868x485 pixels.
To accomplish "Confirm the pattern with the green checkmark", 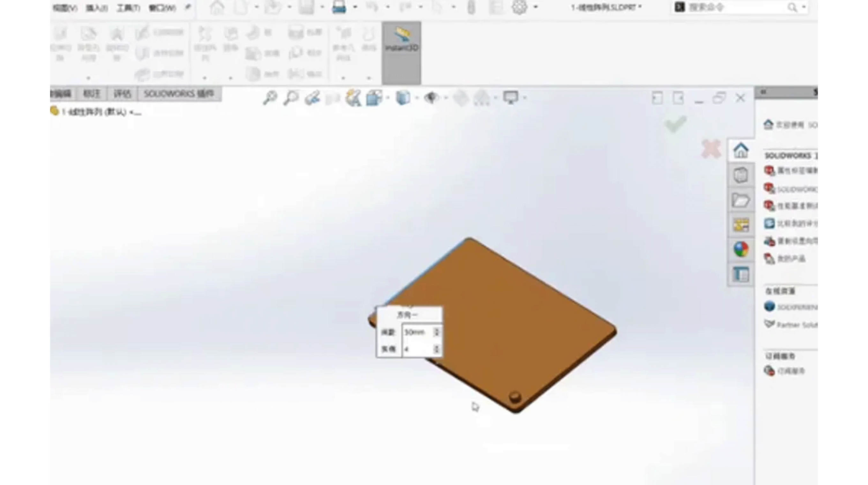I will click(675, 124).
